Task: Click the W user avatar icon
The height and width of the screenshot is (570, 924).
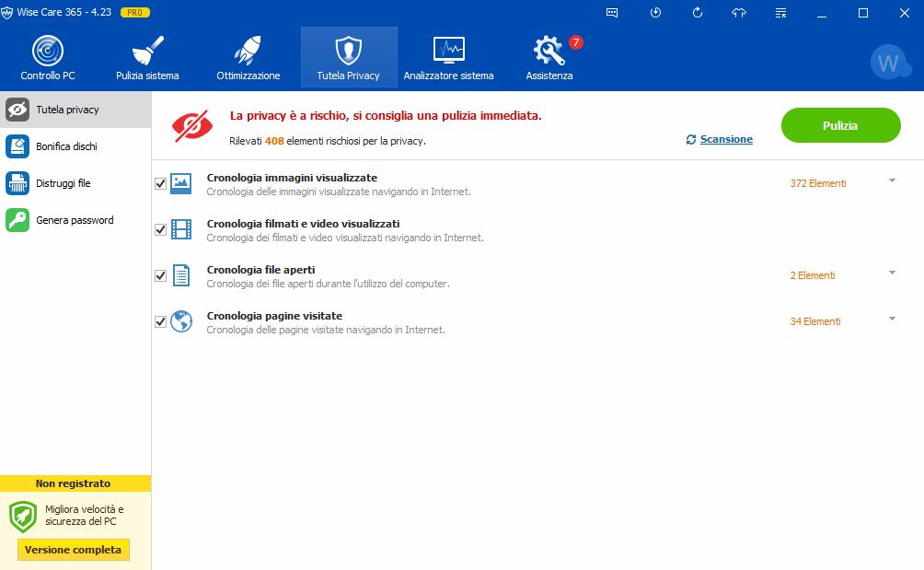Action: pos(889,63)
